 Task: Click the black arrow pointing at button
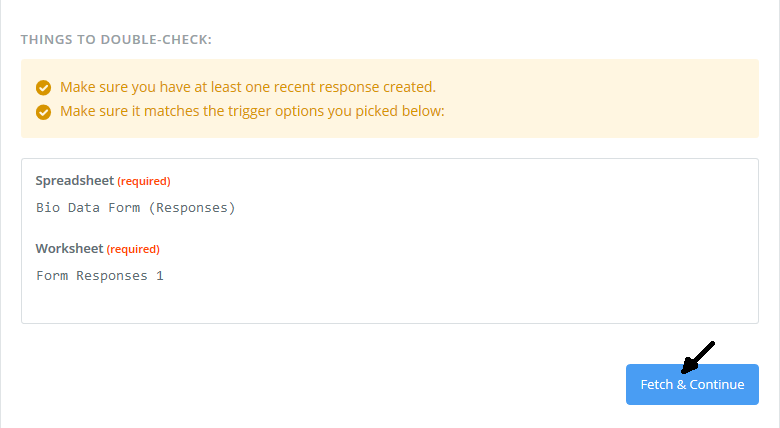pyautogui.click(x=698, y=357)
